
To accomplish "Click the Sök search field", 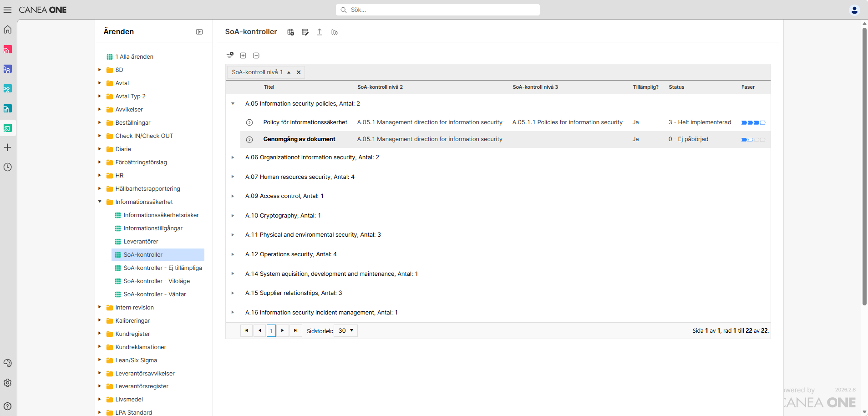I will [x=438, y=10].
